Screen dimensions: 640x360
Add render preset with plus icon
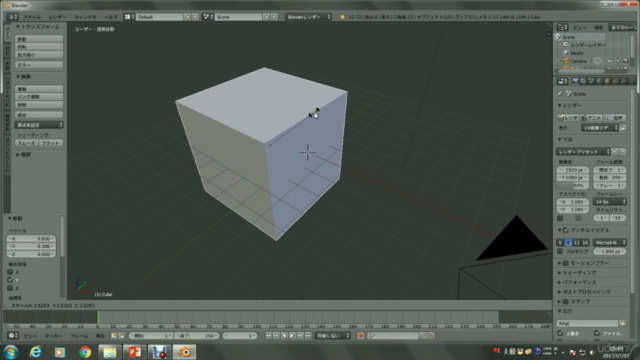click(615, 151)
